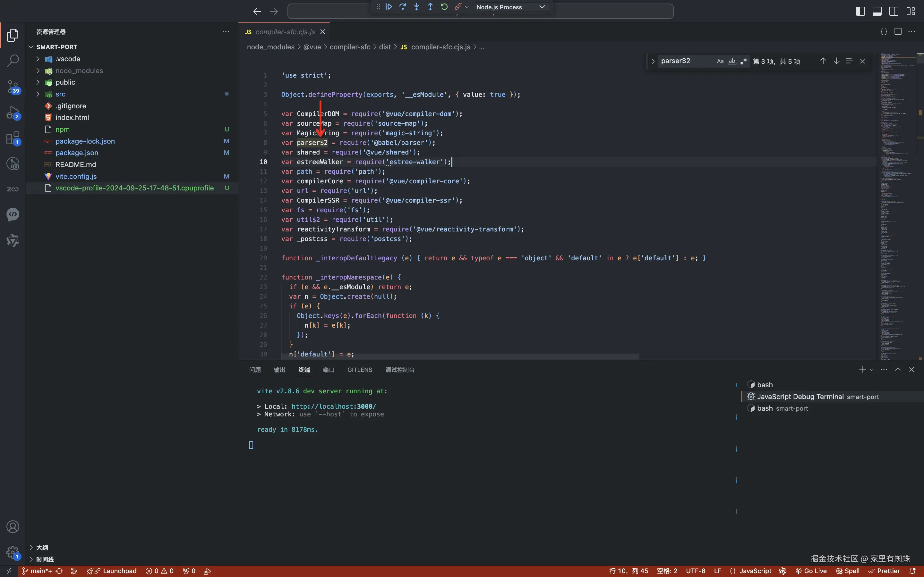The width and height of the screenshot is (924, 577).
Task: Toggle Match Whole Word in find widget
Action: coord(732,61)
